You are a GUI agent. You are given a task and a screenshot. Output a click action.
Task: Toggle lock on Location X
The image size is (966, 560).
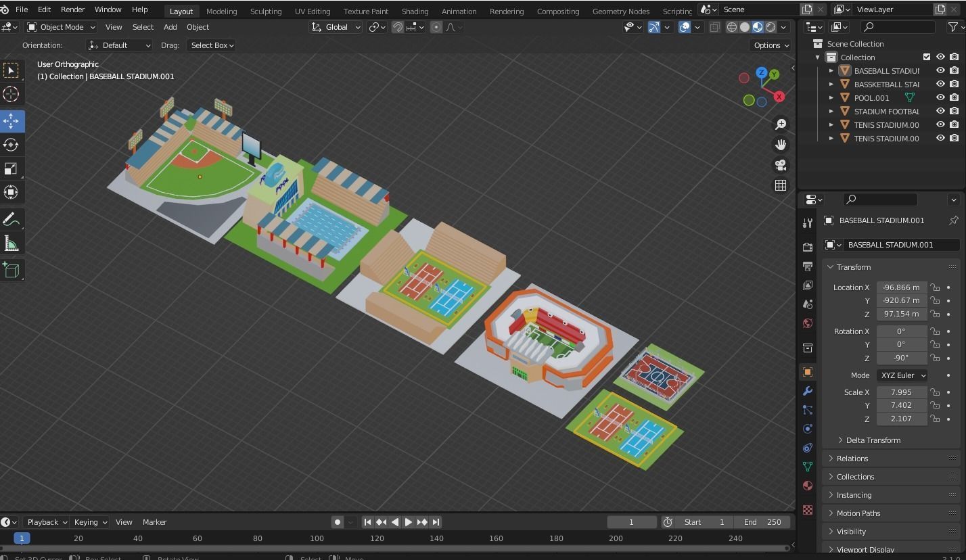tap(935, 287)
